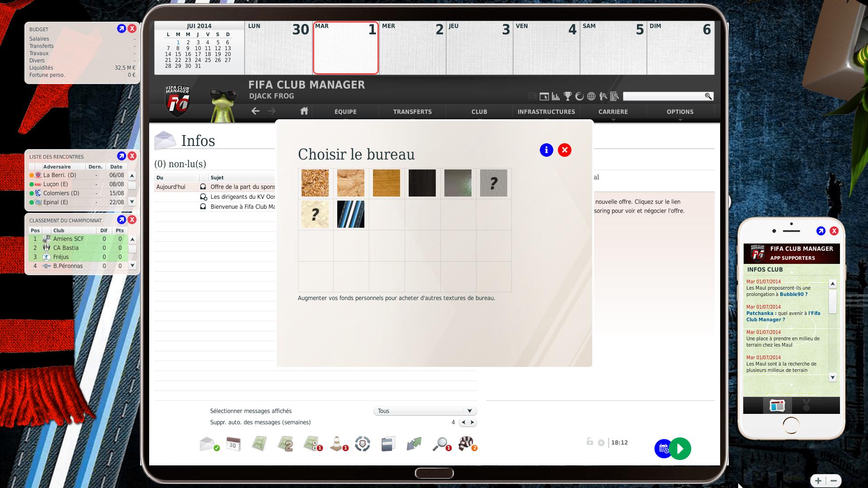This screenshot has width=868, height=488.
Task: Click the globe icon in header
Action: 591,96
